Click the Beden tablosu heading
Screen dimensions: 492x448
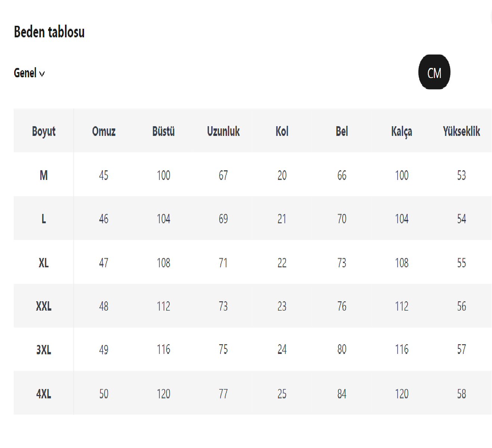[x=49, y=32]
